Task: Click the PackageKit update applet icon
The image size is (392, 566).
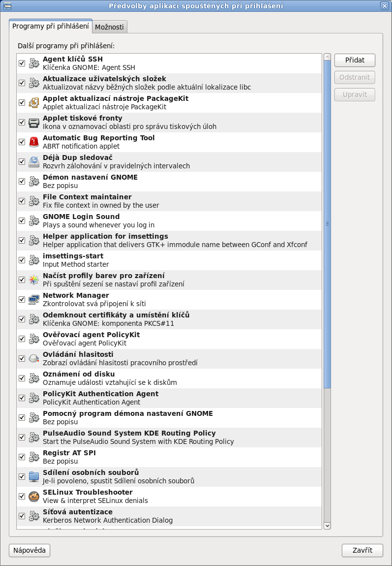Action: [x=34, y=102]
